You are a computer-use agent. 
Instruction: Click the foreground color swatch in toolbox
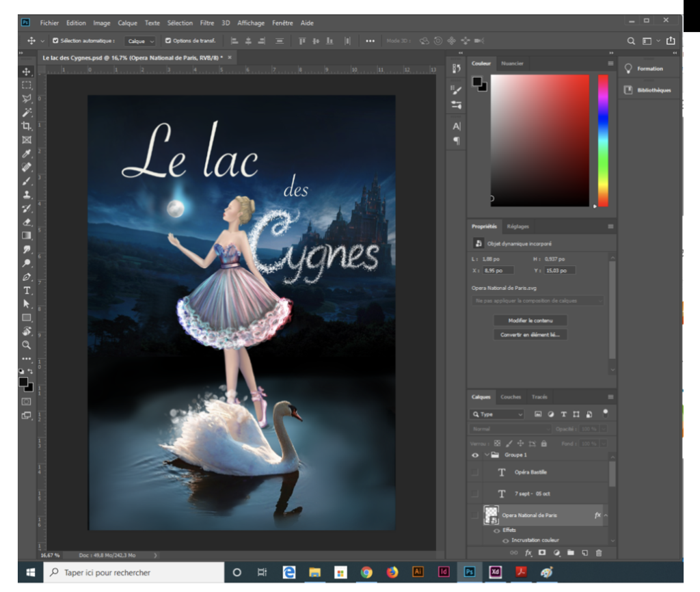[23, 382]
